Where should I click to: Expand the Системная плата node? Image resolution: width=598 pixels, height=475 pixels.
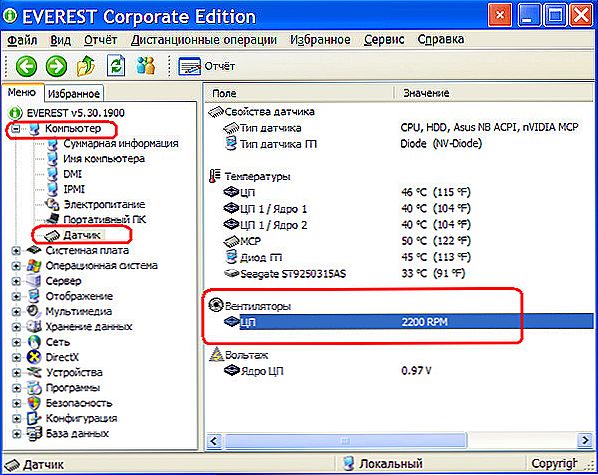point(16,251)
